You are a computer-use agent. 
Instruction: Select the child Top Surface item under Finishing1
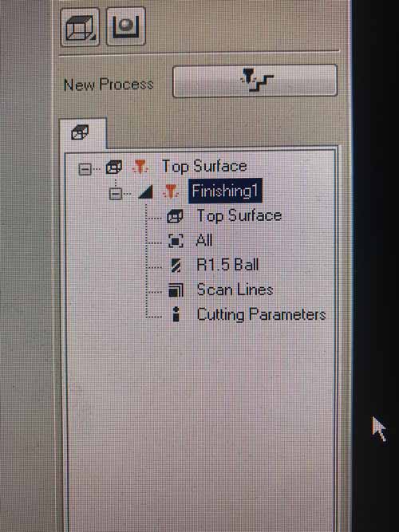point(239,216)
